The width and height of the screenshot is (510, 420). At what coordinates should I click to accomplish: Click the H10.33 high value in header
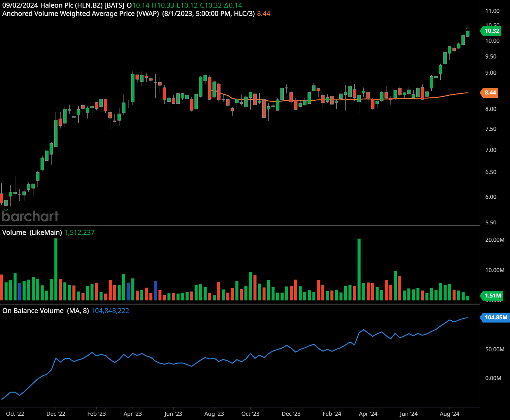163,5
